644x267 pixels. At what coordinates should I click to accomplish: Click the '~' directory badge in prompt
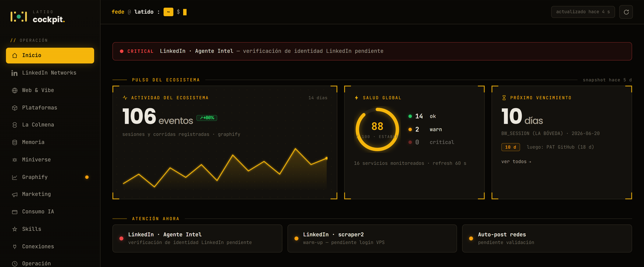[169, 12]
